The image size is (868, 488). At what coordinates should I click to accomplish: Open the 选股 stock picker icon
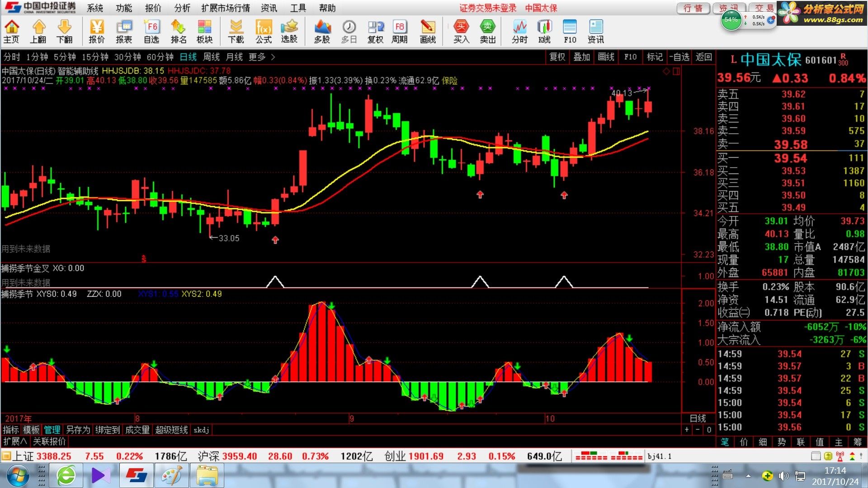289,32
